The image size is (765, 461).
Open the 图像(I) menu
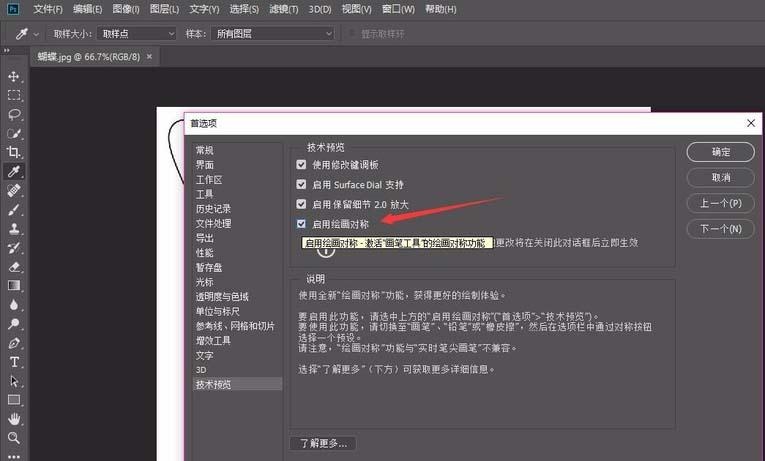126,9
